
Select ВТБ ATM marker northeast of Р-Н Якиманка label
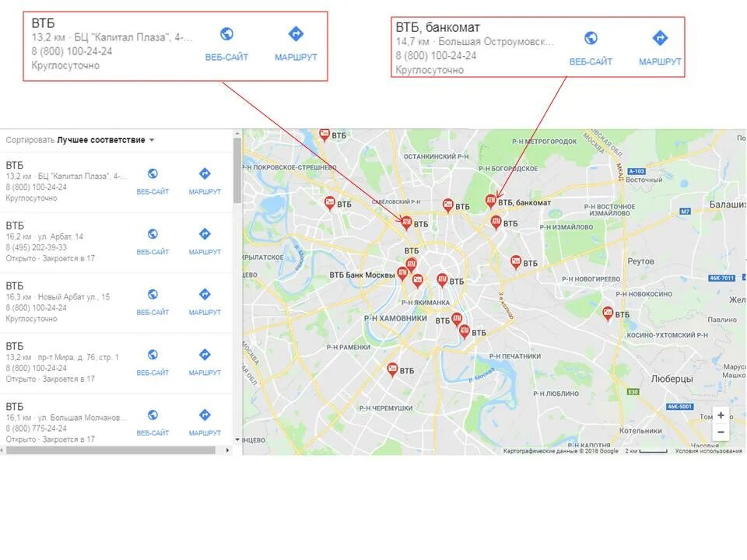point(442,280)
